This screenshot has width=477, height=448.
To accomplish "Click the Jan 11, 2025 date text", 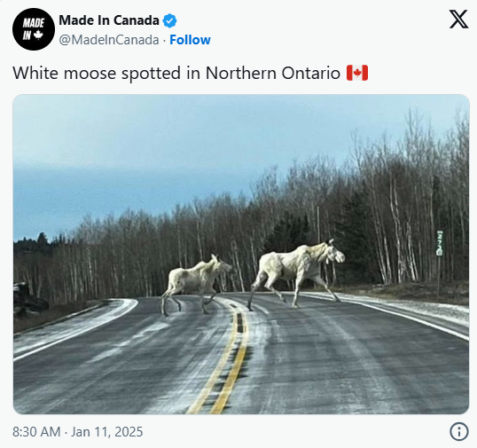I will click(106, 432).
